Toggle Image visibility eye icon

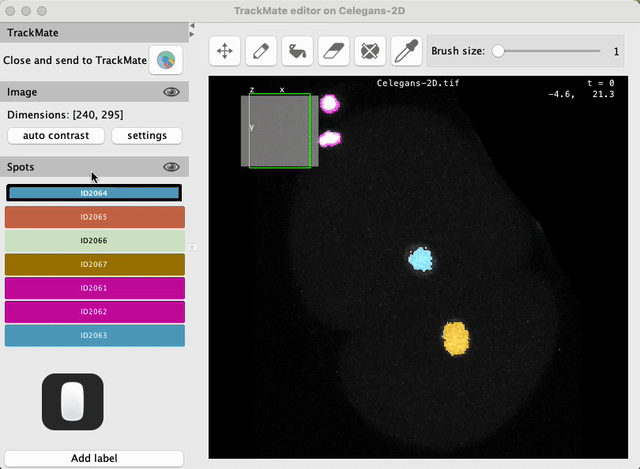pos(171,92)
